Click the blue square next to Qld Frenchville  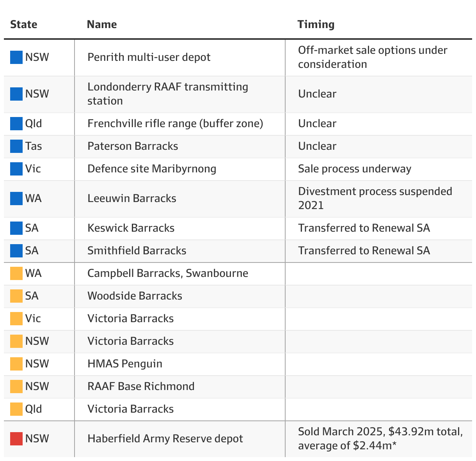point(16,124)
